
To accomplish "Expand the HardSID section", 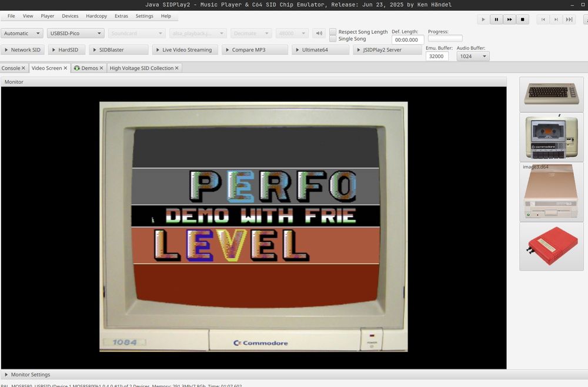I will coord(66,50).
